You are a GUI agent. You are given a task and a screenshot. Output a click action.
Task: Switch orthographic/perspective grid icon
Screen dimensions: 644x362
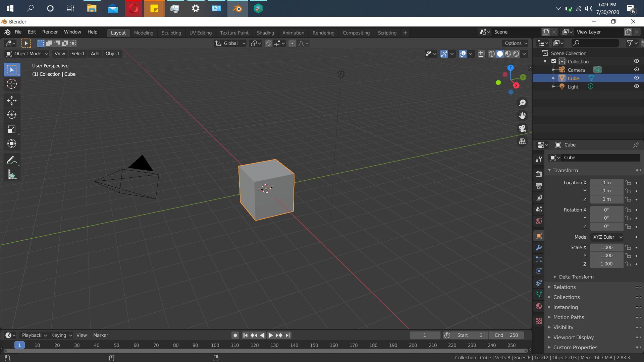coord(522,141)
